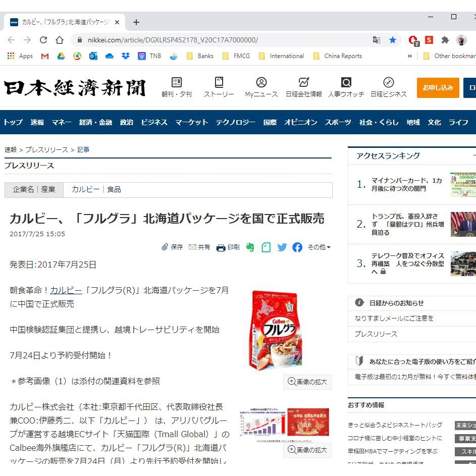This screenshot has height=476, width=476.
Task: Share the article via 共有 mail icon
Action: [x=199, y=247]
